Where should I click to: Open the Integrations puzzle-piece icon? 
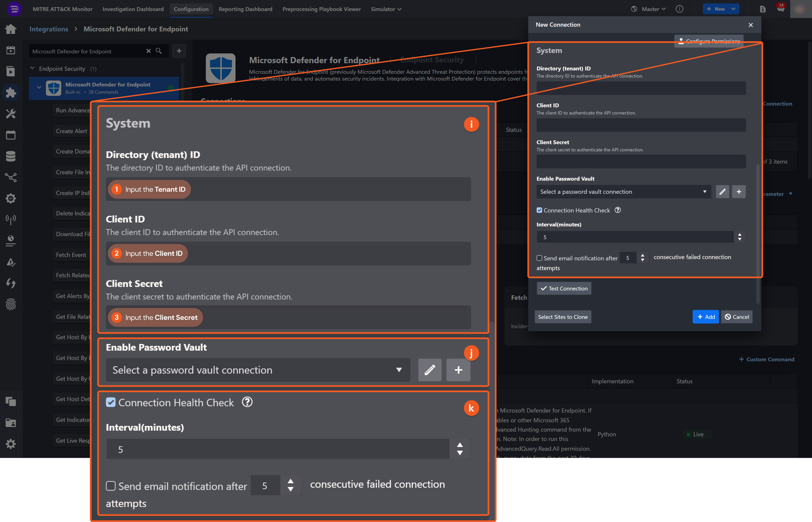(x=11, y=92)
